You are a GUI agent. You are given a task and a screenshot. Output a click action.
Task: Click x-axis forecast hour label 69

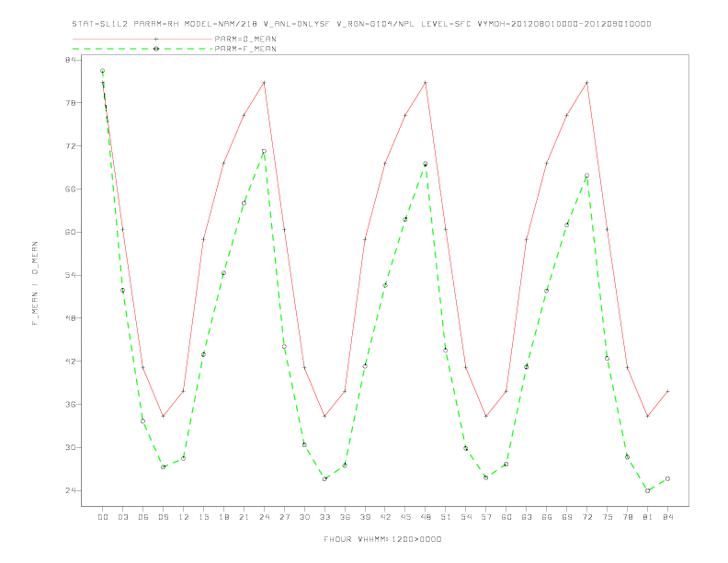(x=567, y=517)
